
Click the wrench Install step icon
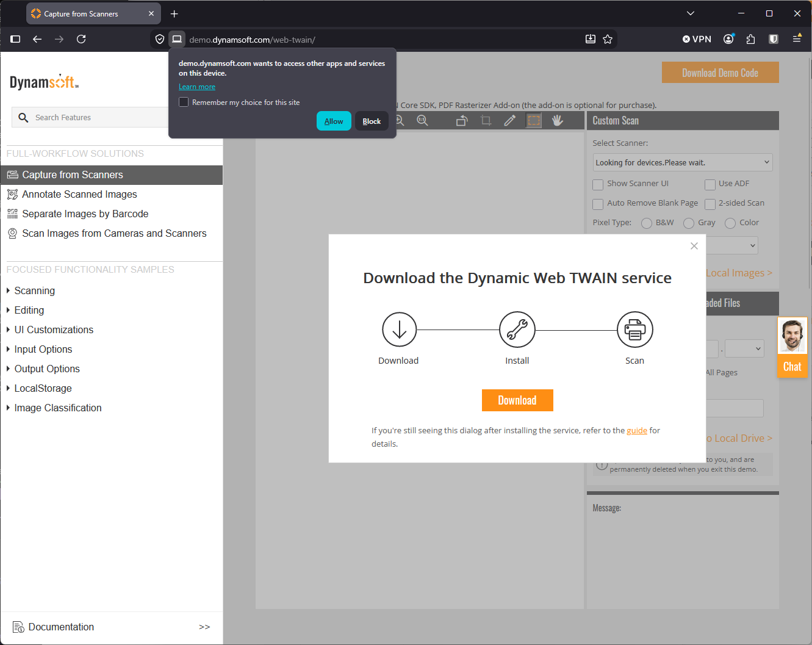(x=517, y=330)
